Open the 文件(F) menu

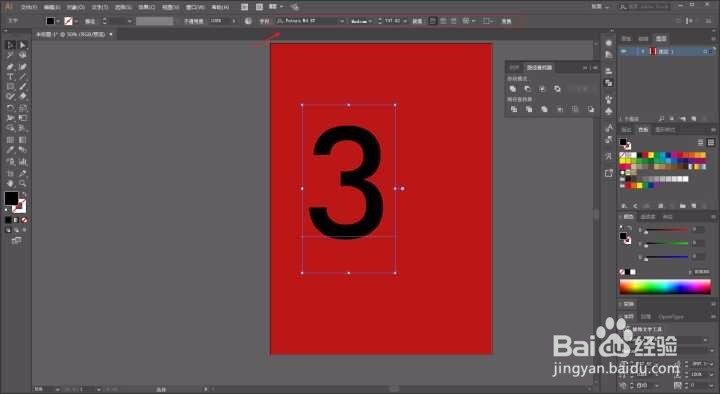click(28, 7)
